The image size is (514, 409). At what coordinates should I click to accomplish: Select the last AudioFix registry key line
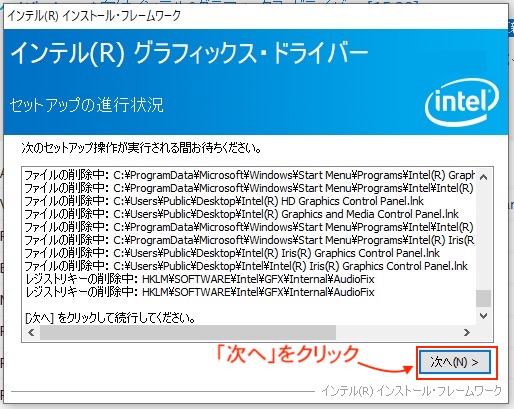pos(200,292)
